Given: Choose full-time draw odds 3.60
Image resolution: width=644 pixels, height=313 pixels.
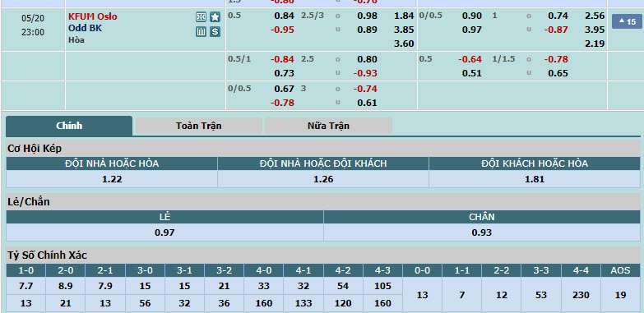Looking at the screenshot, I should (x=404, y=44).
